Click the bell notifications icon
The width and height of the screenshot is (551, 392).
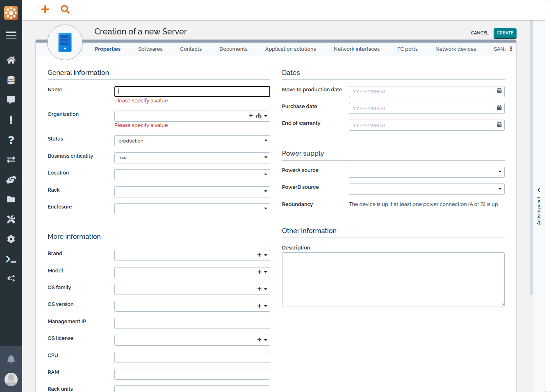tap(11, 359)
